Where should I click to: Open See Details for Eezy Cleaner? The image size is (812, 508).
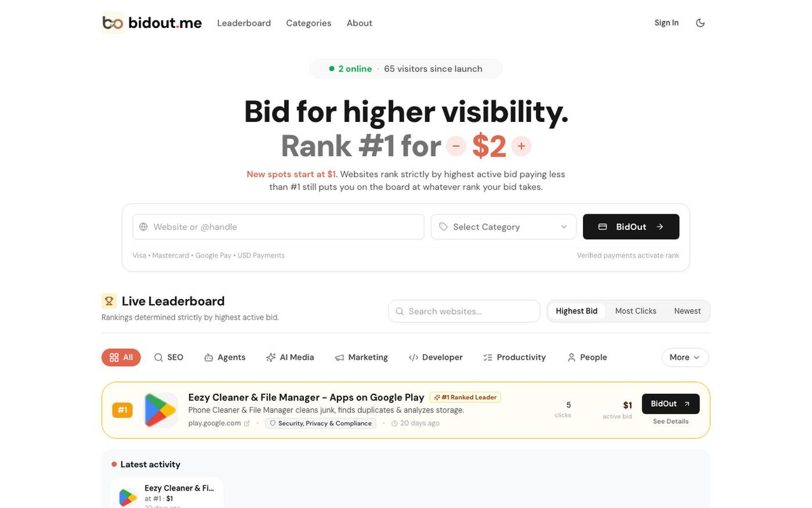pos(670,421)
